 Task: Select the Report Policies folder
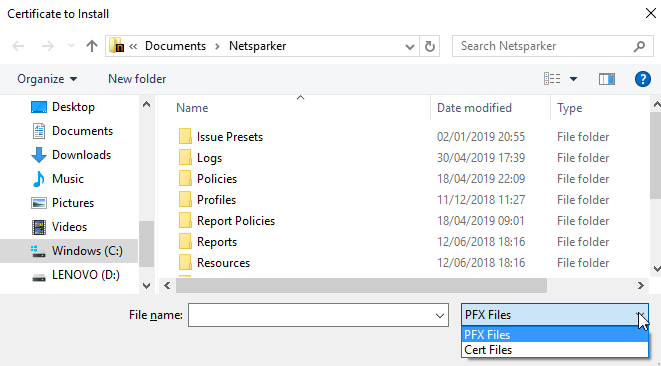coord(236,221)
